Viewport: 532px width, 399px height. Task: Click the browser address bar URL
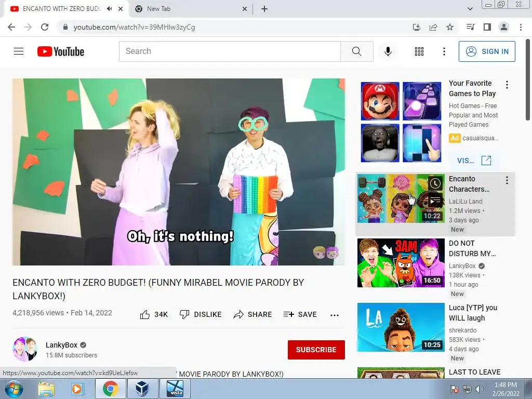[134, 27]
